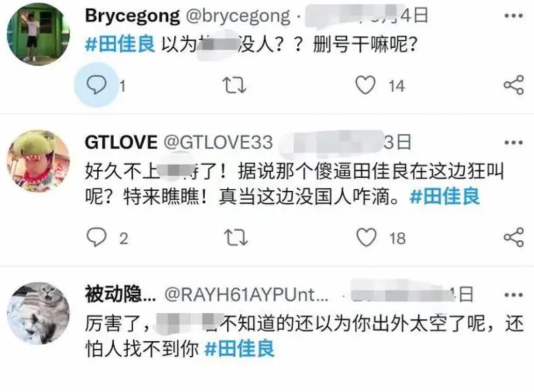The width and height of the screenshot is (534, 392).
Task: Retweet GTLOVE's post
Action: coord(236,238)
